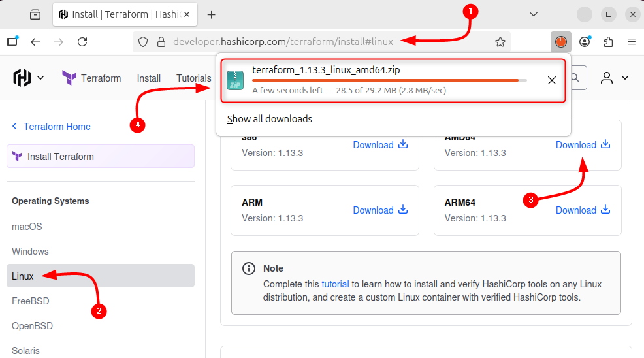Open the tutorial link in the Note
This screenshot has height=358, width=644.
[x=335, y=284]
